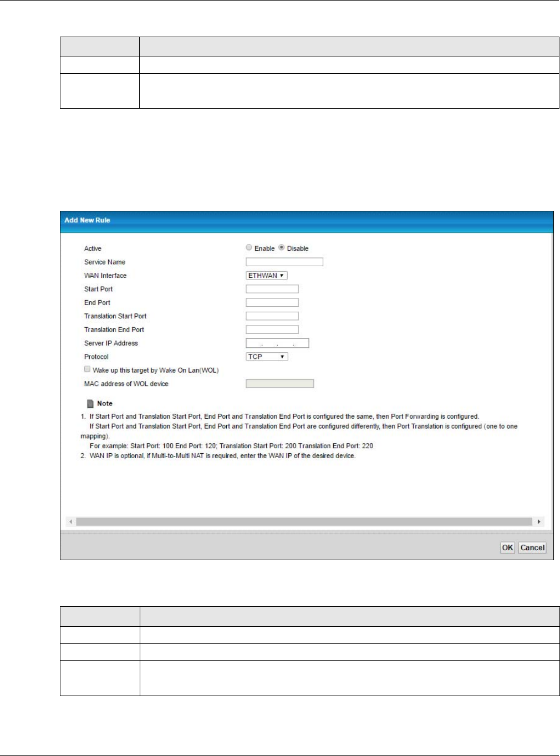Click the End Port input field

[272, 303]
